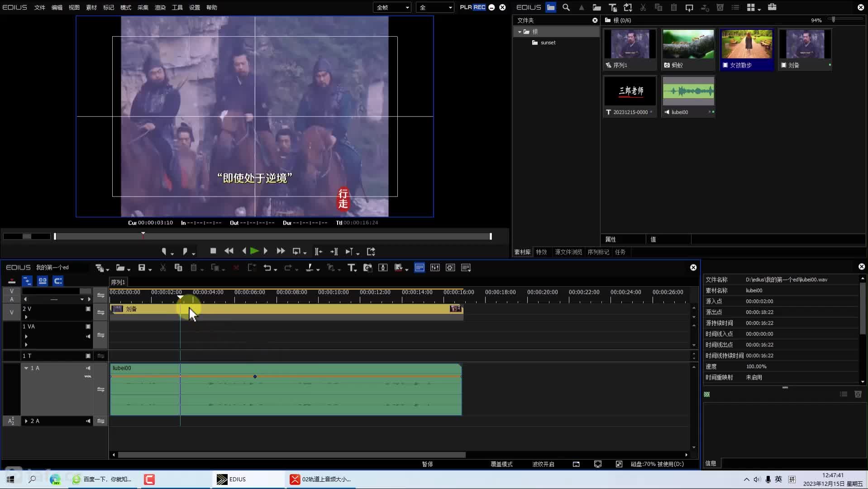Toggle the bin window display button

pos(420,268)
